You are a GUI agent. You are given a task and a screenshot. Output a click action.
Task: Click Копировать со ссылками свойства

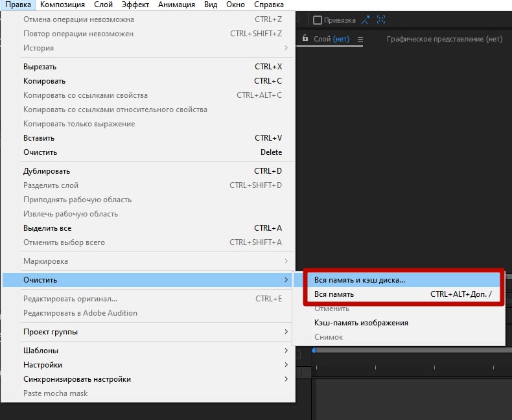pyautogui.click(x=148, y=95)
